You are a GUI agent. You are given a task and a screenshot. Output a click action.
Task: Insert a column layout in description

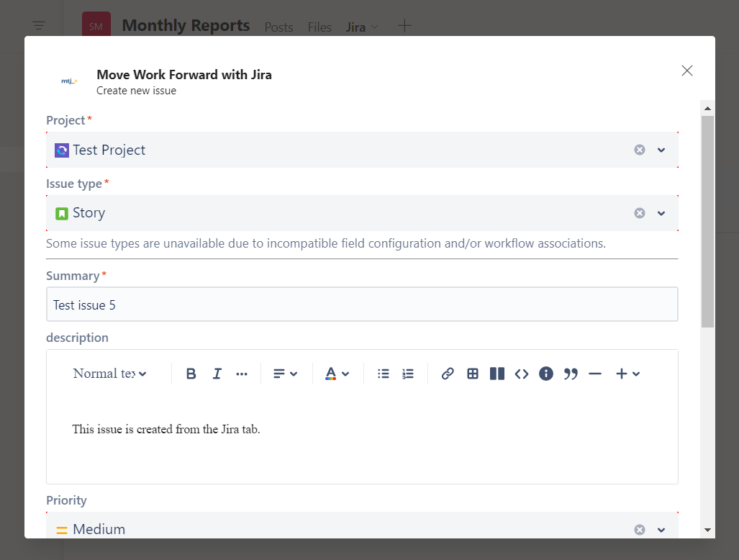(x=497, y=374)
